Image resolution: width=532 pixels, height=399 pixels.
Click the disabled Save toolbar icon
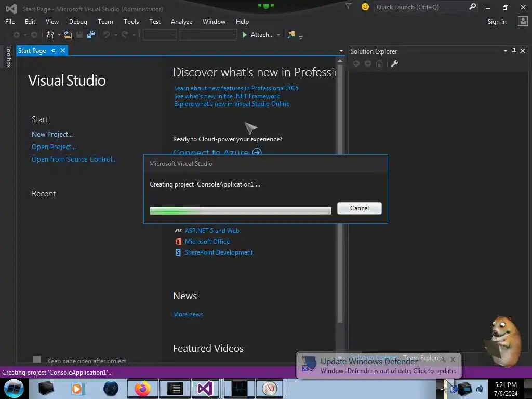[x=79, y=35]
